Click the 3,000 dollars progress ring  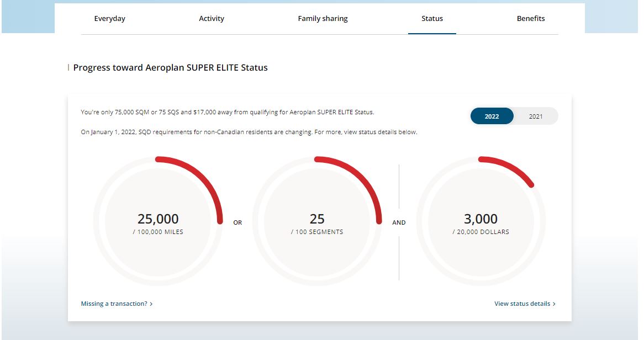click(481, 221)
